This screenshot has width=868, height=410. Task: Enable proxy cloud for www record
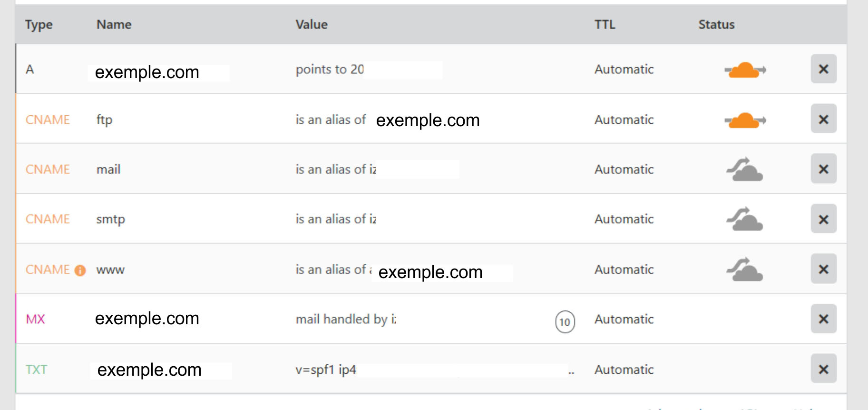coord(744,270)
